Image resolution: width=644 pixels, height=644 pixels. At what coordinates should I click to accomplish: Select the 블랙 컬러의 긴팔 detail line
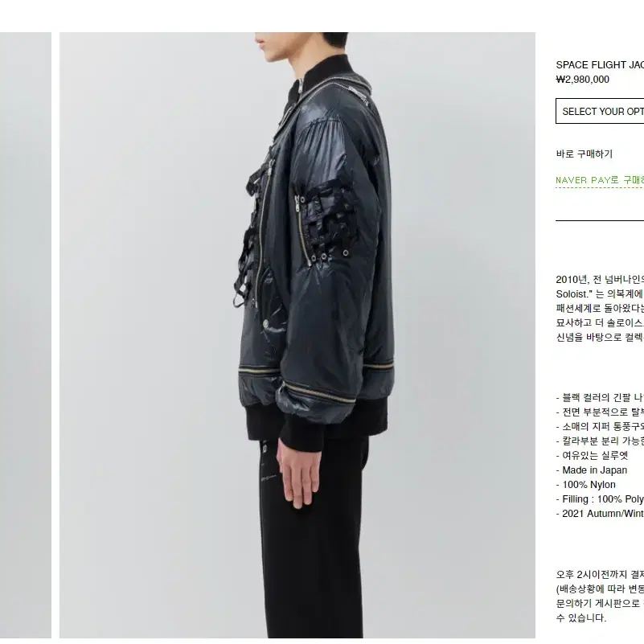click(x=600, y=397)
